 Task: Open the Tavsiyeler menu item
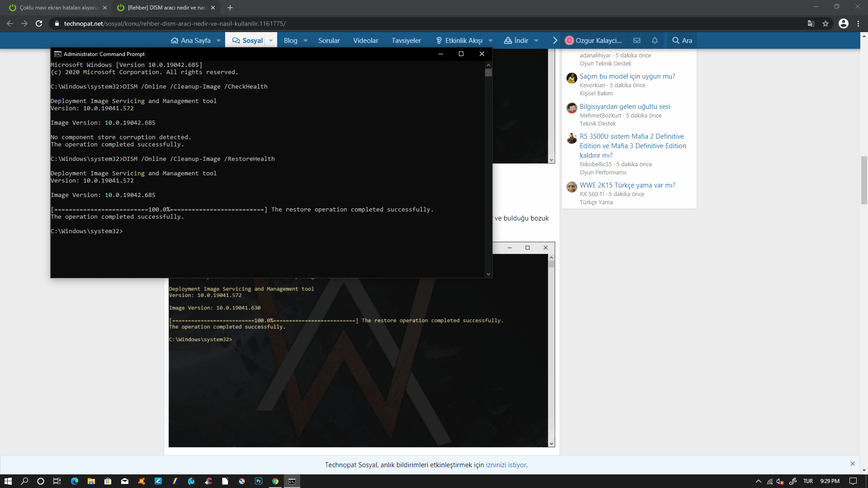pyautogui.click(x=406, y=40)
